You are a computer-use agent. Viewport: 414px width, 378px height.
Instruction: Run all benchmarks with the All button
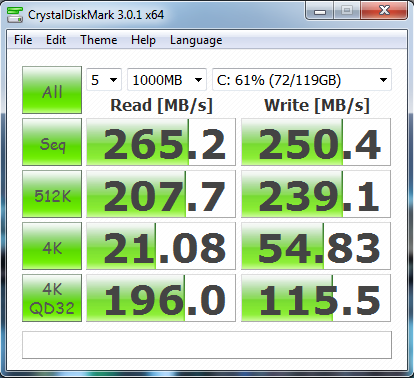pos(52,90)
